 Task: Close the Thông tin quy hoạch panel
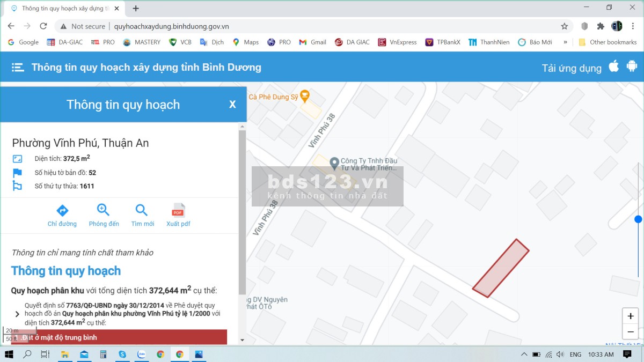point(232,105)
